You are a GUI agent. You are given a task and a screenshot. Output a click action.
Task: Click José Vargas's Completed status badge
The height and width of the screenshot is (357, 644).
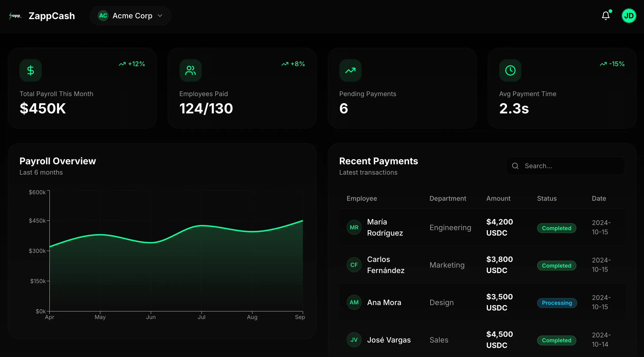556,340
